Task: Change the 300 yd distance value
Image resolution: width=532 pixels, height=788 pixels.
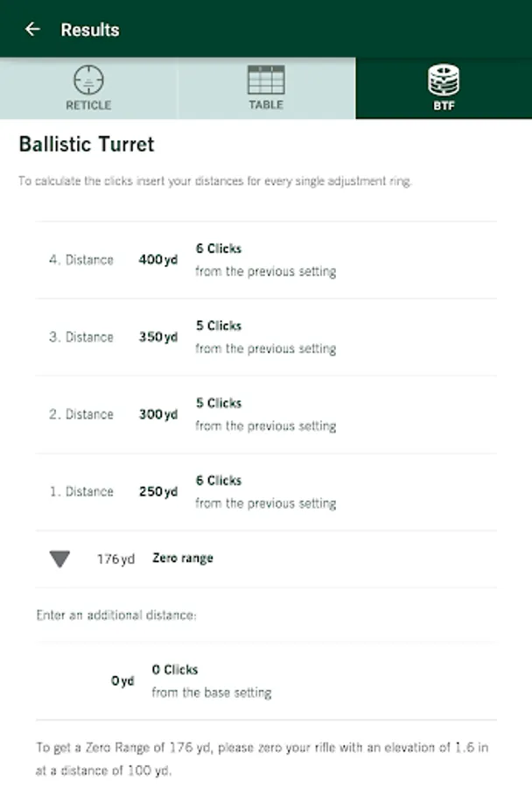Action: click(157, 414)
